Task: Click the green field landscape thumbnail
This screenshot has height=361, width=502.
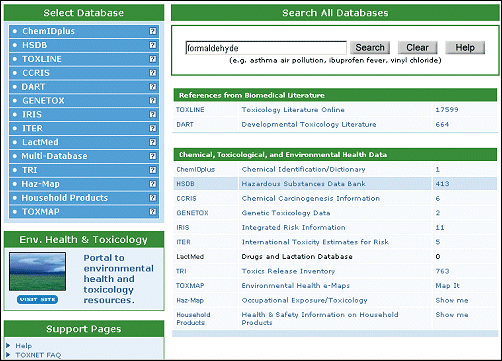Action: pos(37,271)
